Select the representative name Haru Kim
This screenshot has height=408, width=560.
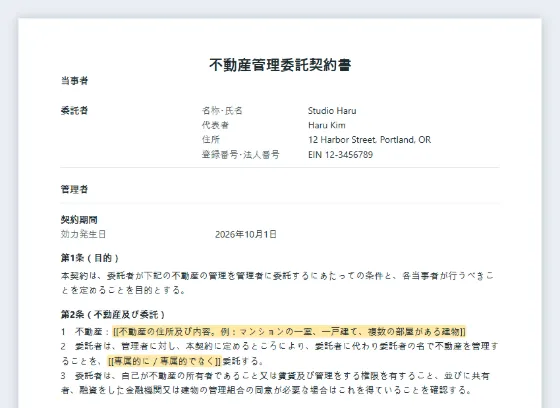(327, 125)
